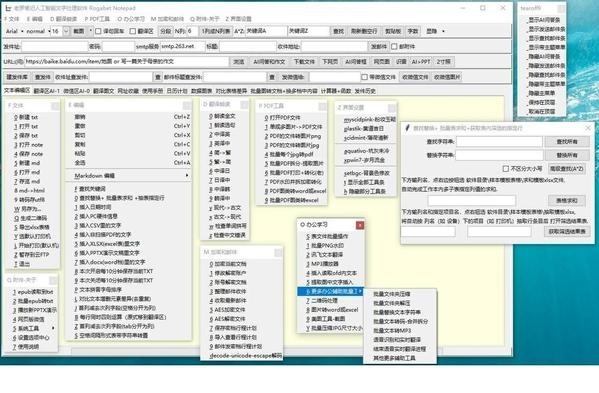Open the F 文件 menu in the menu bar

(11, 19)
